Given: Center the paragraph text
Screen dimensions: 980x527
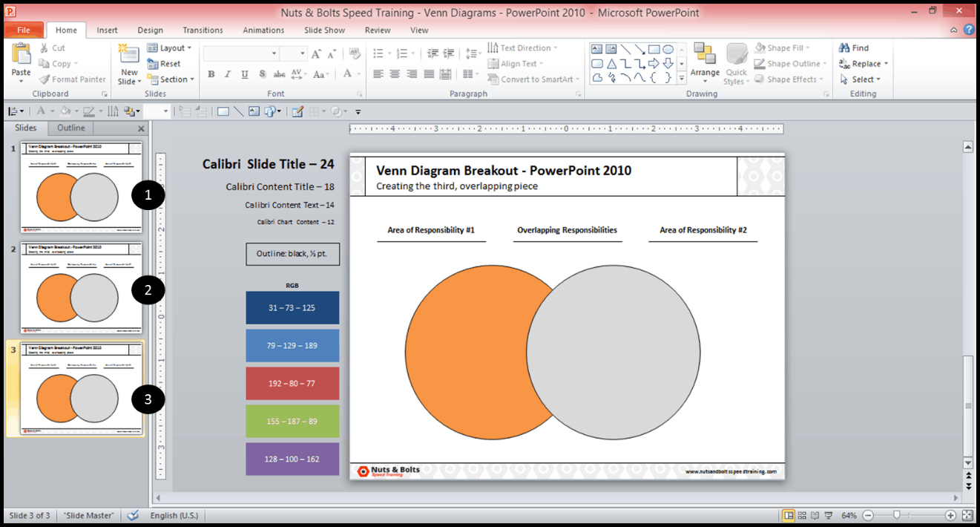Looking at the screenshot, I should (395, 74).
